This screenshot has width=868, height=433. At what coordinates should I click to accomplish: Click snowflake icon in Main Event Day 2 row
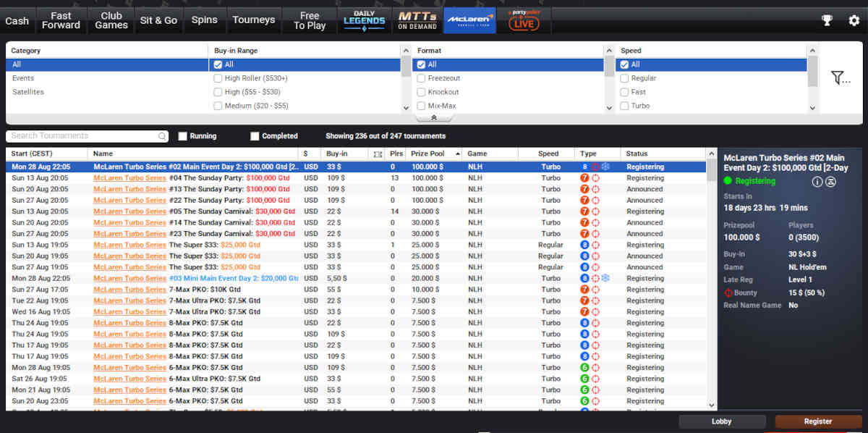[x=606, y=167]
